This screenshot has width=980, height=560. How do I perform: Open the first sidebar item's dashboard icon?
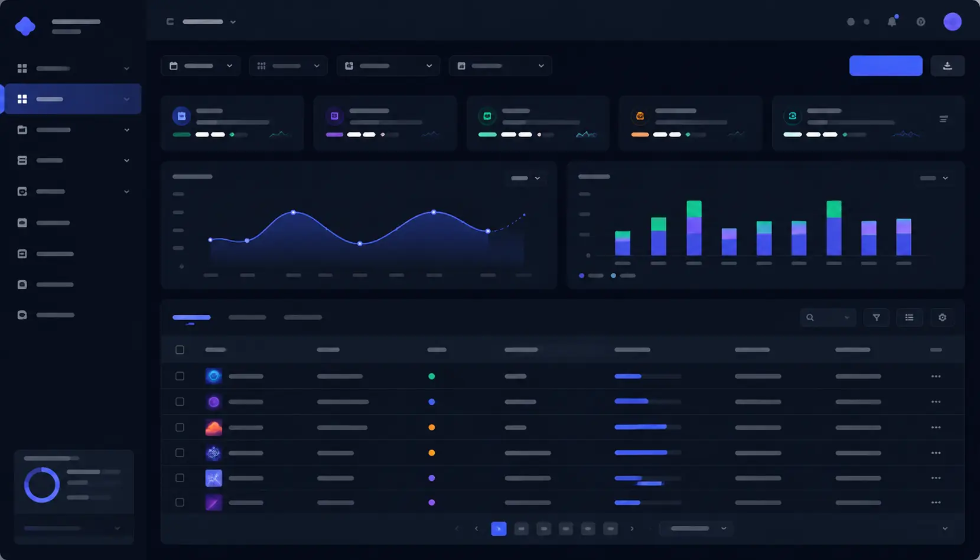click(22, 69)
